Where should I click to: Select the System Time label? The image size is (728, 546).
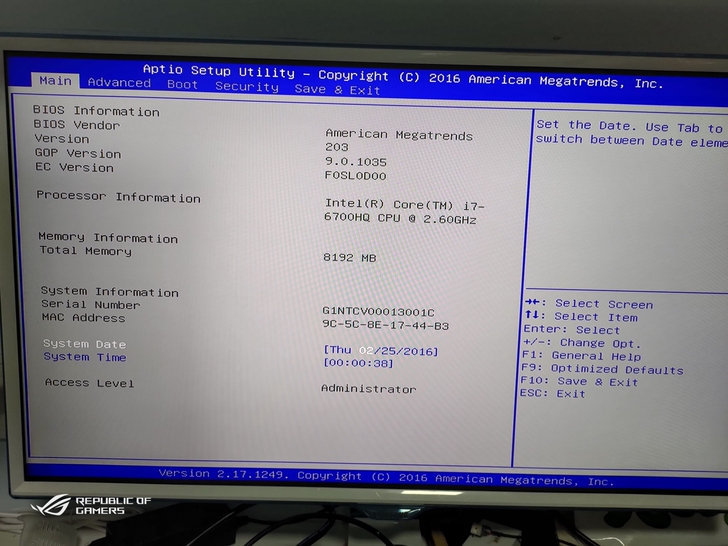(84, 357)
